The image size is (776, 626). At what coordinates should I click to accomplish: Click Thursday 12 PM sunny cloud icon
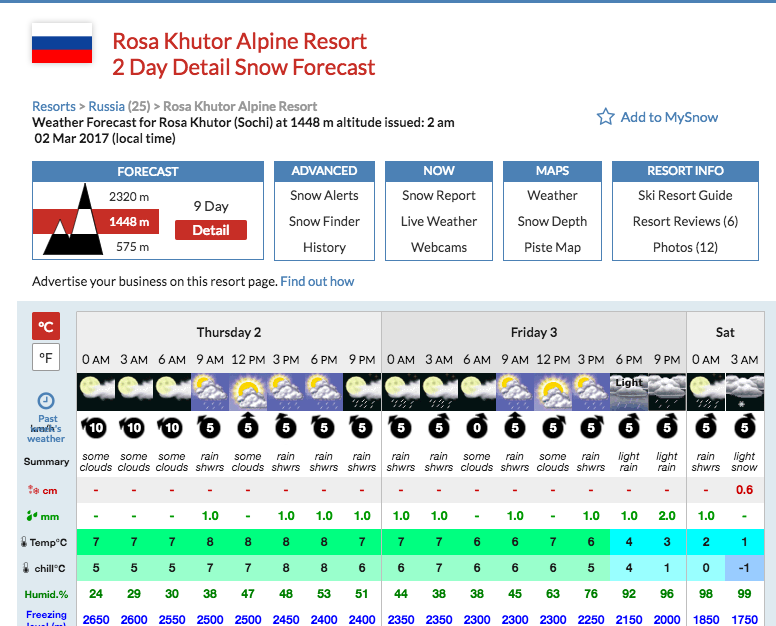[x=248, y=392]
